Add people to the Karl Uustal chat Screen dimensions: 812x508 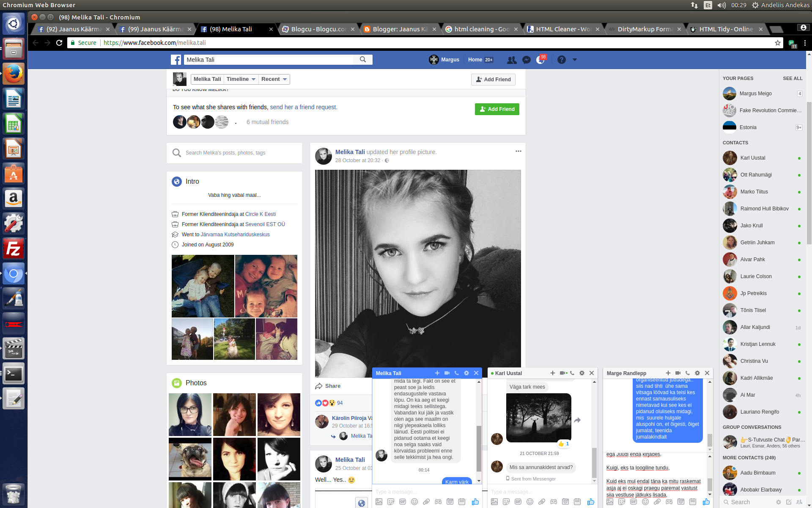(553, 373)
